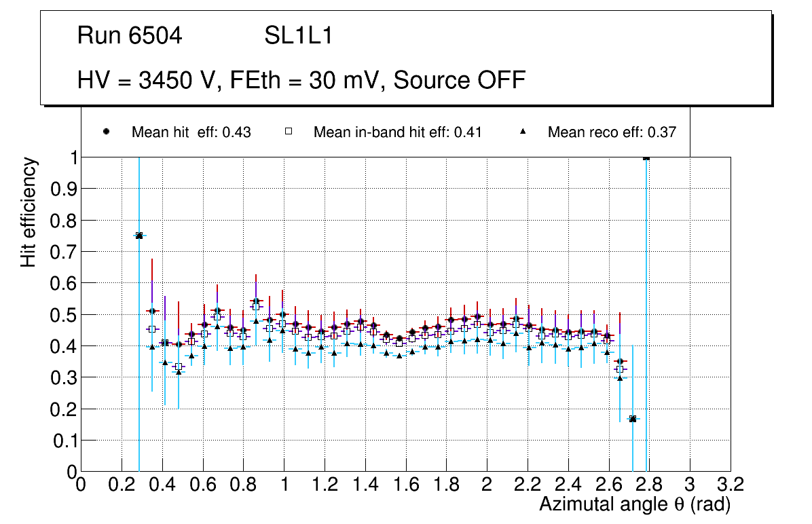Click the x-axis tick label '3.2'
Viewport: 812px width, 524px height.
[x=730, y=485]
